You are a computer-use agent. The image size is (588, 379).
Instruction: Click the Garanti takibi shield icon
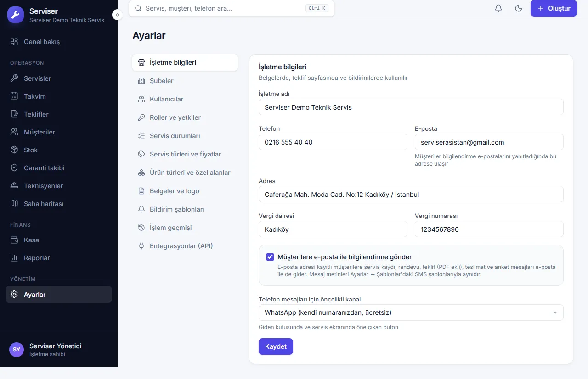coord(14,168)
